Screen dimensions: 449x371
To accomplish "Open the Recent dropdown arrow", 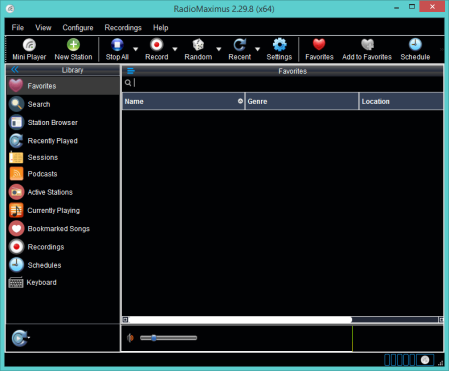I will point(257,49).
